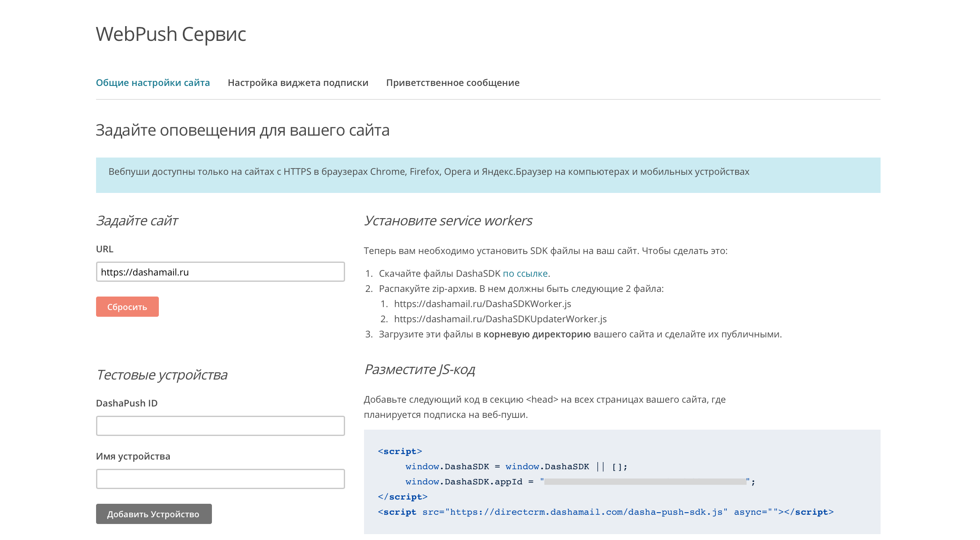Screen dimensions: 980x540
Task: Click the Тестовые устройства section heading
Action: click(x=162, y=375)
